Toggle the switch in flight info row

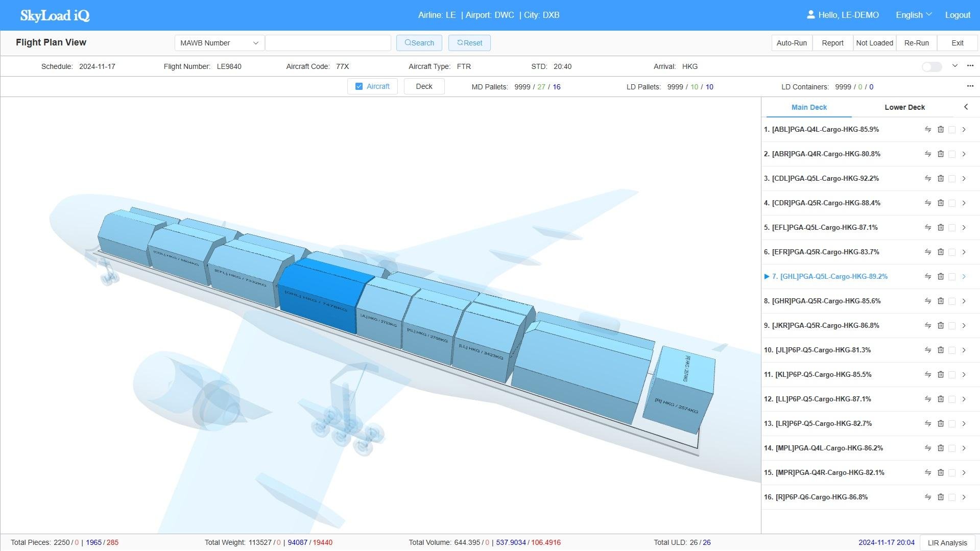pyautogui.click(x=932, y=67)
